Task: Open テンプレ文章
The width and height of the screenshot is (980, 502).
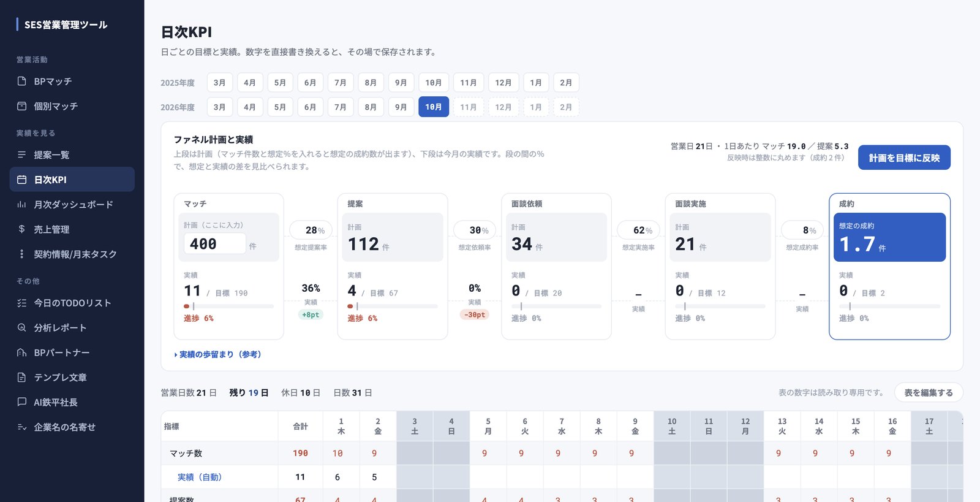Action: coord(72,377)
